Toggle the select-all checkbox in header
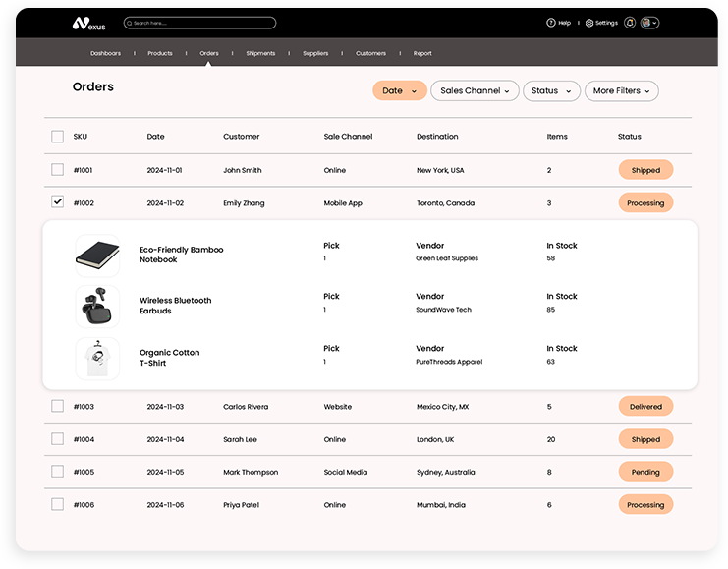The image size is (728, 569). 57,137
